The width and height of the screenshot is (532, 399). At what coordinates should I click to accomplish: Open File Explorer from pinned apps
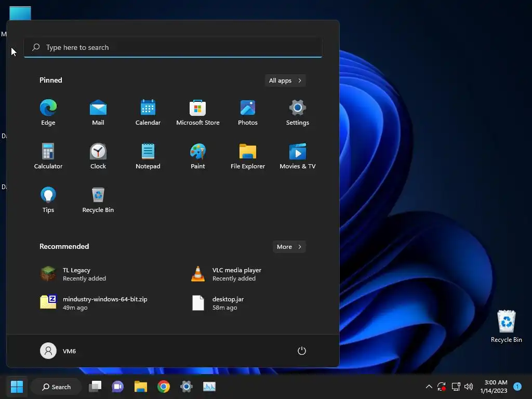pyautogui.click(x=248, y=156)
